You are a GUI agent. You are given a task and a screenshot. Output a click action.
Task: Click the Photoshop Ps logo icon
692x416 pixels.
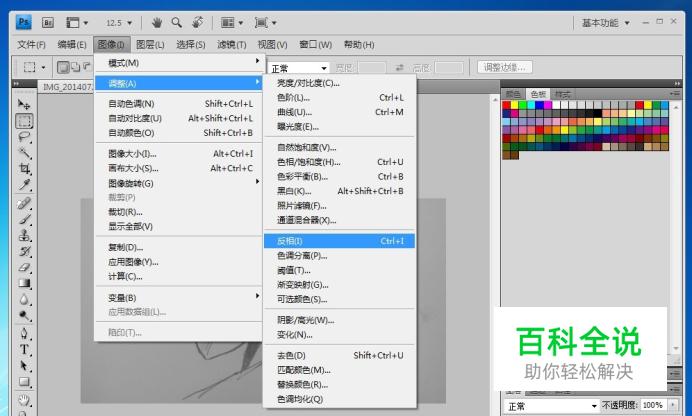tap(23, 22)
